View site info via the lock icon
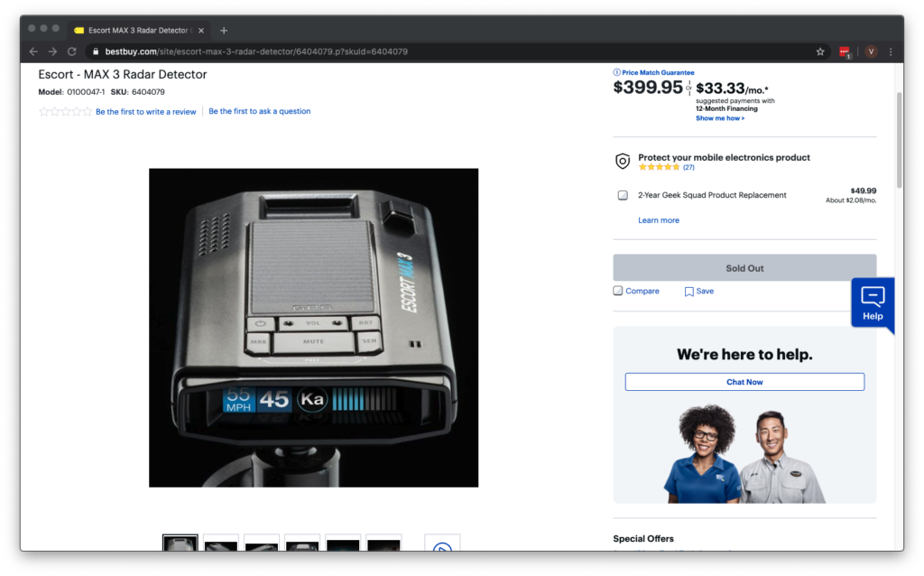 coord(96,51)
